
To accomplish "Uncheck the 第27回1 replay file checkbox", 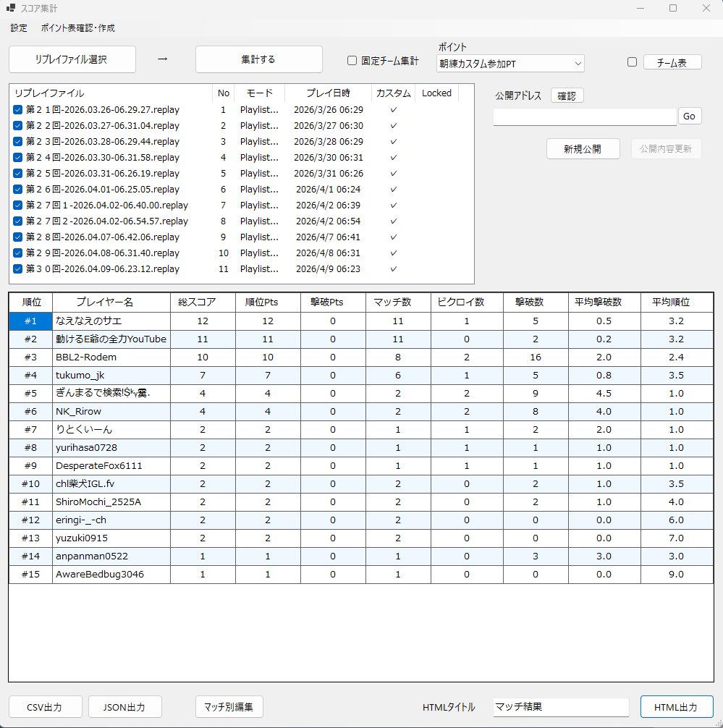I will (17, 206).
